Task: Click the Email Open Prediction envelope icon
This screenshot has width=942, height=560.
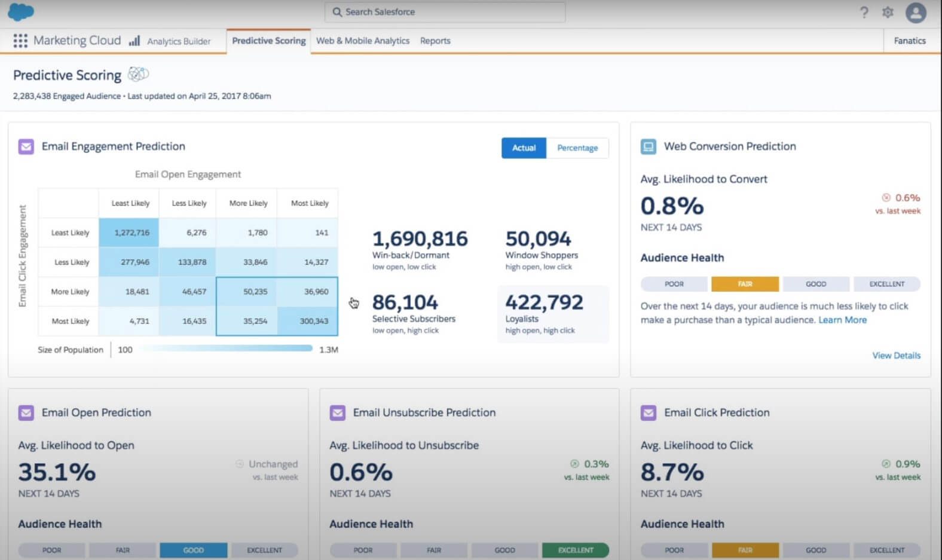Action: click(x=26, y=412)
